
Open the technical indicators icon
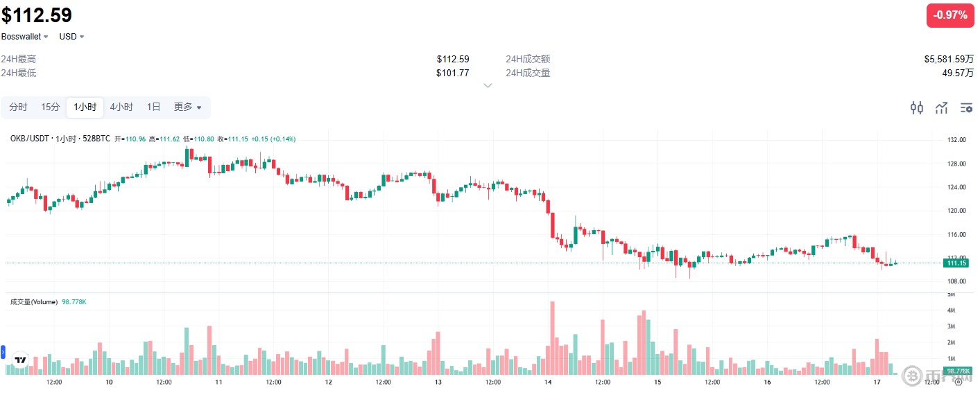tap(941, 107)
